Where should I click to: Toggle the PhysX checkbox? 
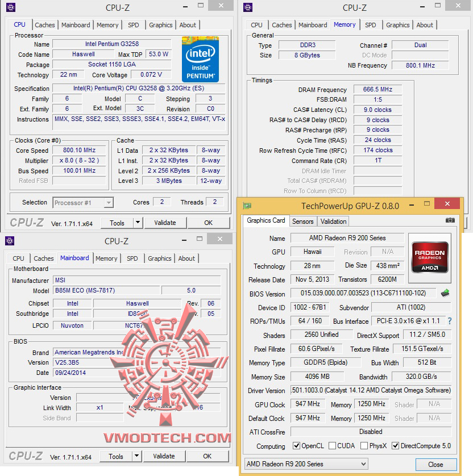coord(364,446)
